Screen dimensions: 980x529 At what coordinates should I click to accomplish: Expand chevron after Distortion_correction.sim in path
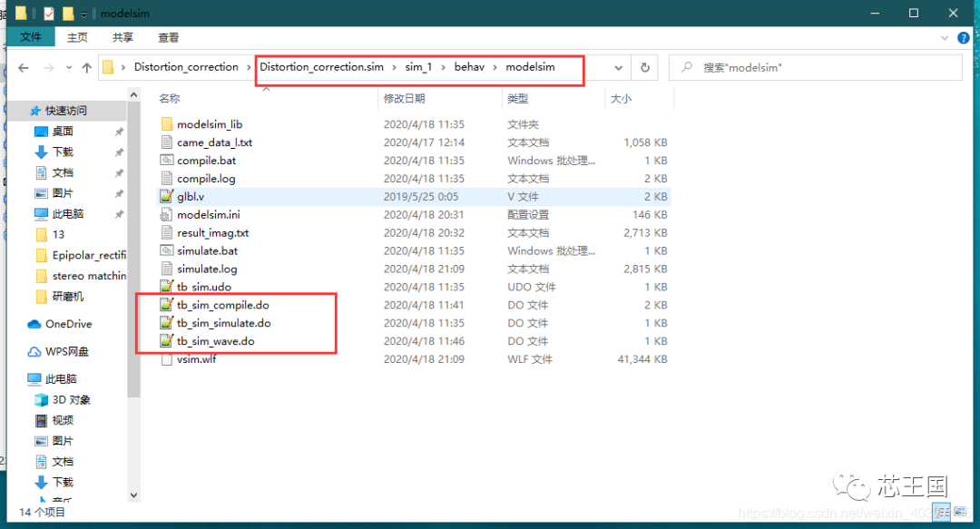(395, 67)
